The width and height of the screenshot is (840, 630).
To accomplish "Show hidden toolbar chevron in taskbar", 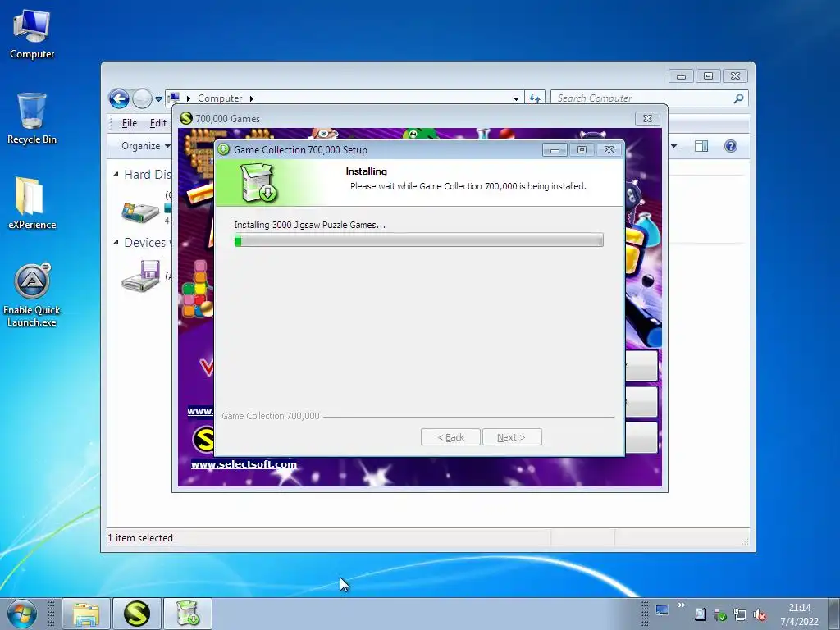I will pyautogui.click(x=682, y=605).
